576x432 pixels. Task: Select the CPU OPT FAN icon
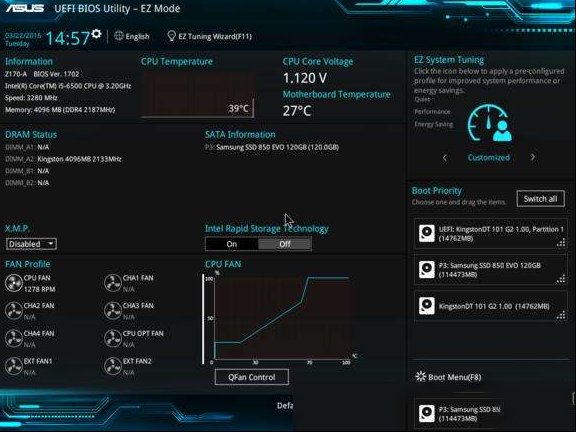point(113,339)
